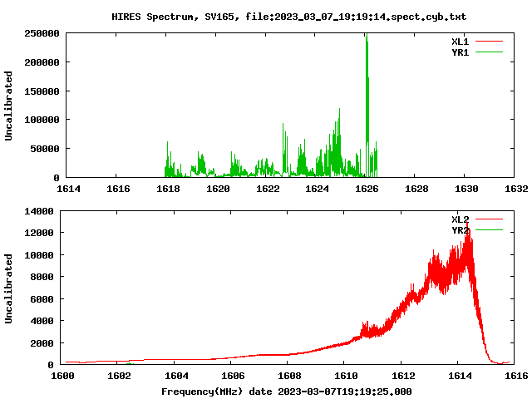Click the 150000 y-axis tick label
The image size is (532, 399).
tap(42, 91)
